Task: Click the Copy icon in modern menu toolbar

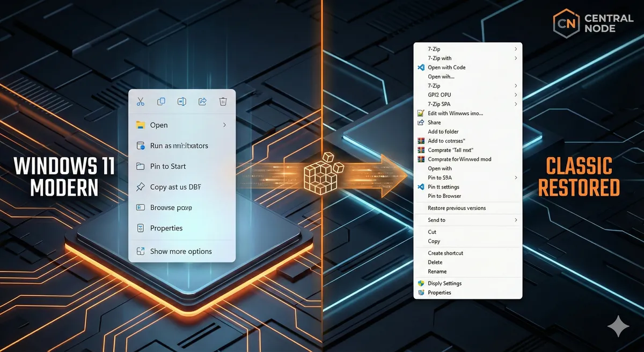Action: coord(161,102)
